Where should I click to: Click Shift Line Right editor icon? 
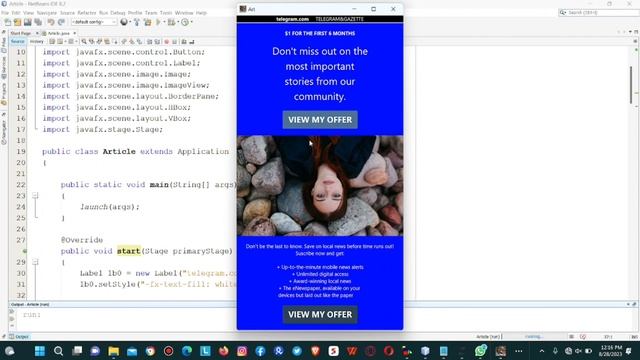tap(157, 41)
